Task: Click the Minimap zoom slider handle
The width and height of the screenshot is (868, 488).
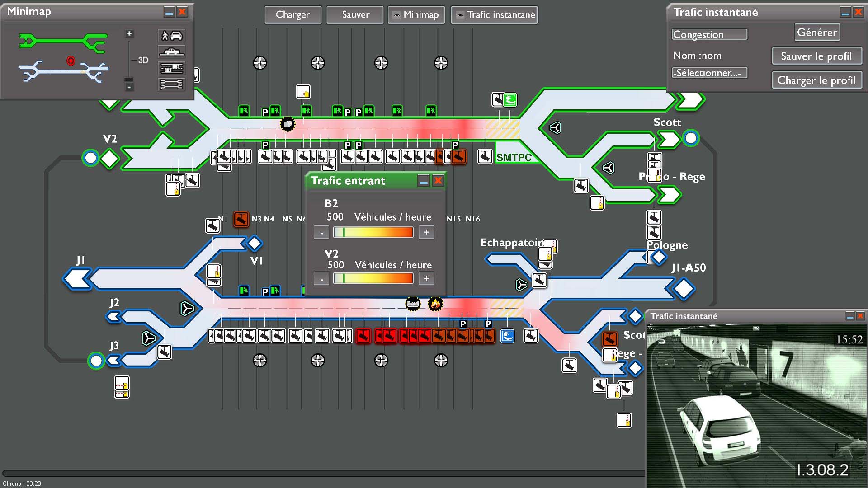Action: pos(129,80)
